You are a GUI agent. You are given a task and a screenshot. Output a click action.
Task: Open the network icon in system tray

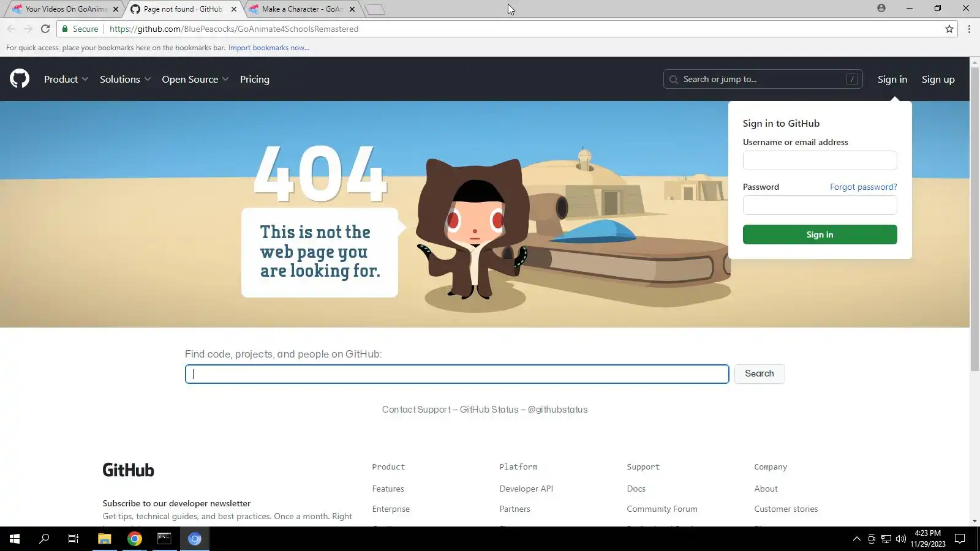886,539
